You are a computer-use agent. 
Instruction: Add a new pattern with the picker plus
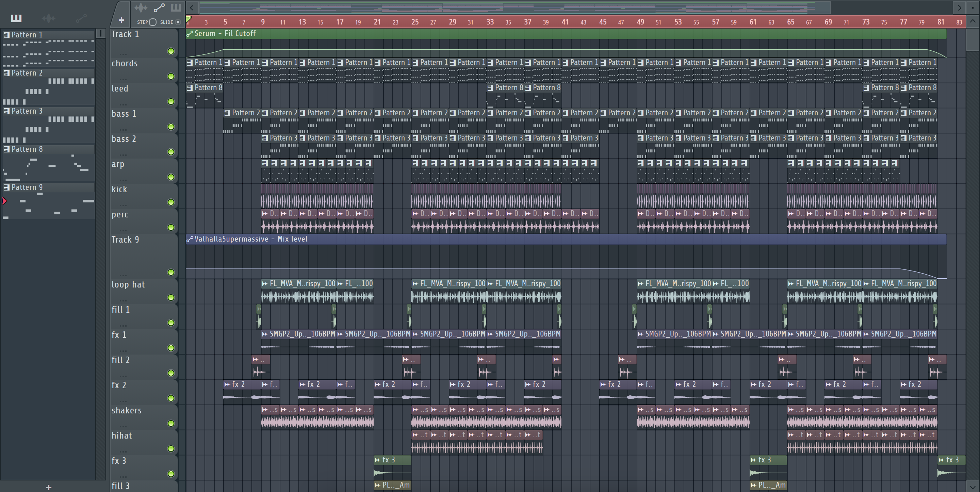[49, 488]
